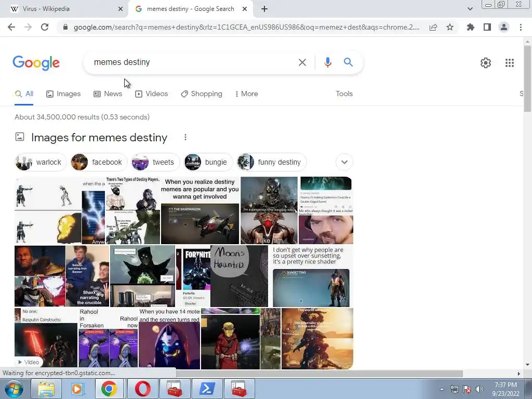532x399 pixels.
Task: Select the All results tab
Action: (x=24, y=94)
